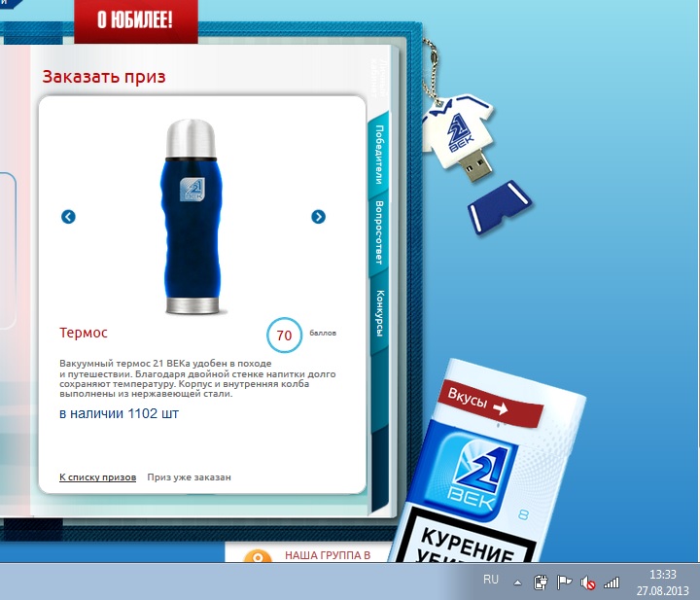Open the power plug tray icon
The width and height of the screenshot is (700, 600).
click(x=541, y=582)
